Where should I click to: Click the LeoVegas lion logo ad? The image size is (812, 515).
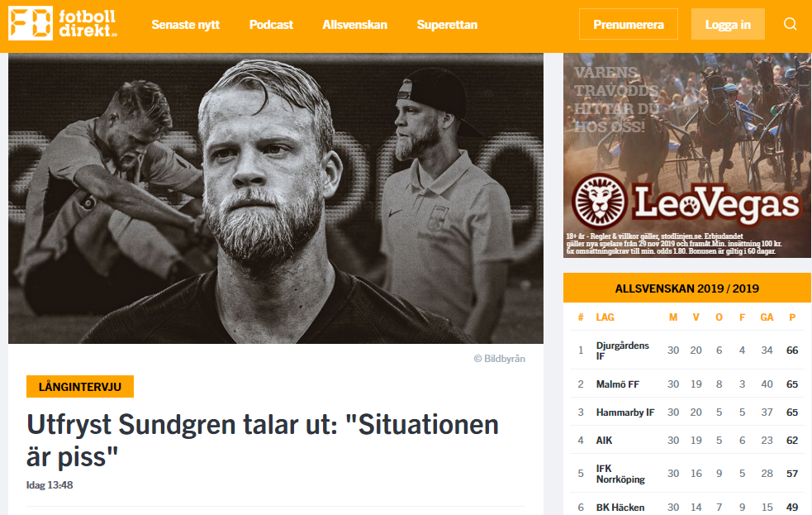point(600,202)
